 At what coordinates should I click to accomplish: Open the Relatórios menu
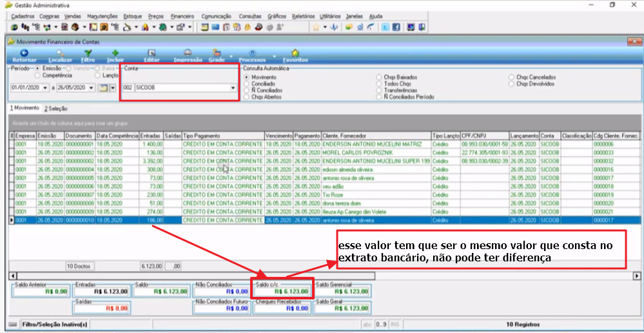coord(303,16)
